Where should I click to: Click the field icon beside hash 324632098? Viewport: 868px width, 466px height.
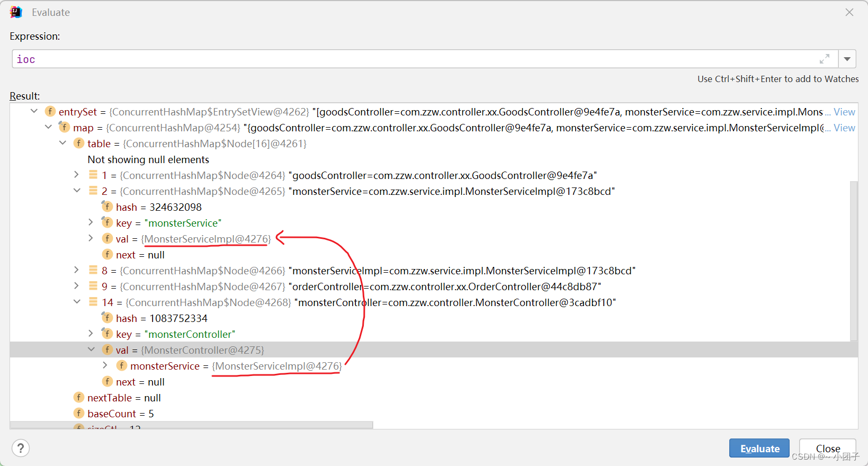coord(108,207)
